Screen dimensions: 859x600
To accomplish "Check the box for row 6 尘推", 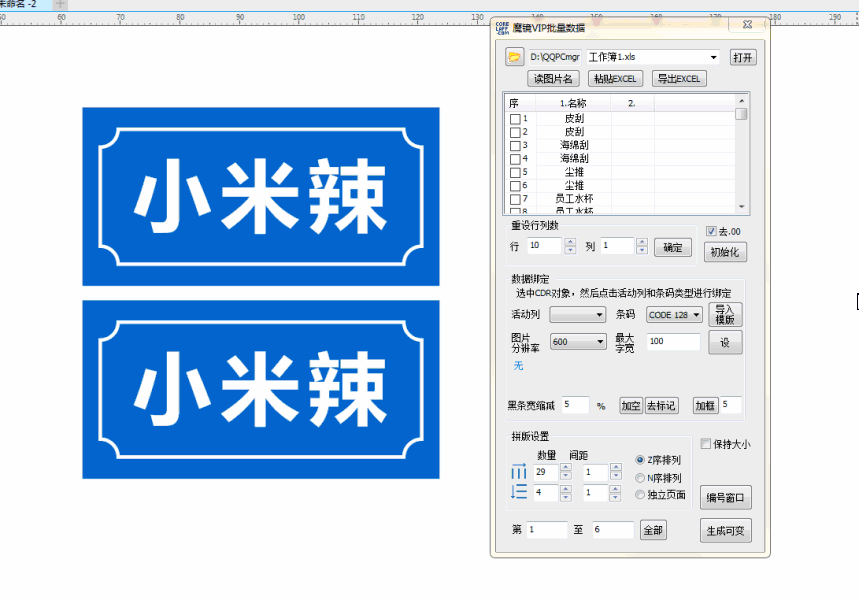I will coord(515,186).
